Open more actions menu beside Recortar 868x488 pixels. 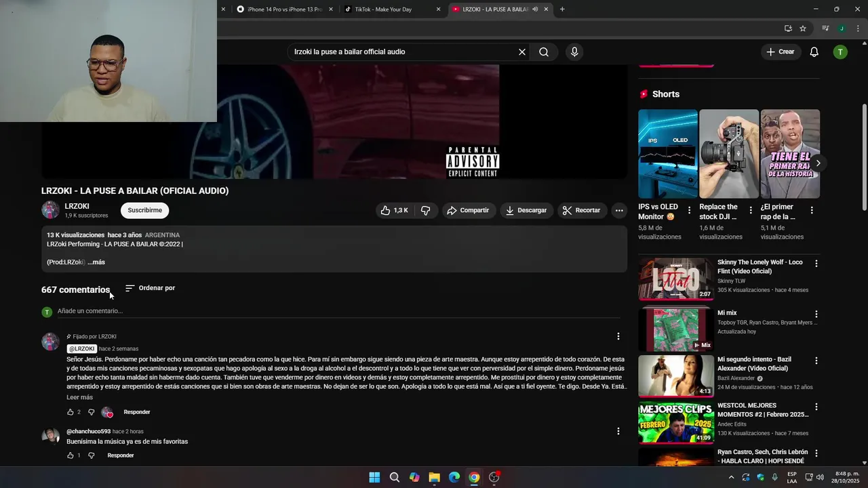tap(619, 211)
